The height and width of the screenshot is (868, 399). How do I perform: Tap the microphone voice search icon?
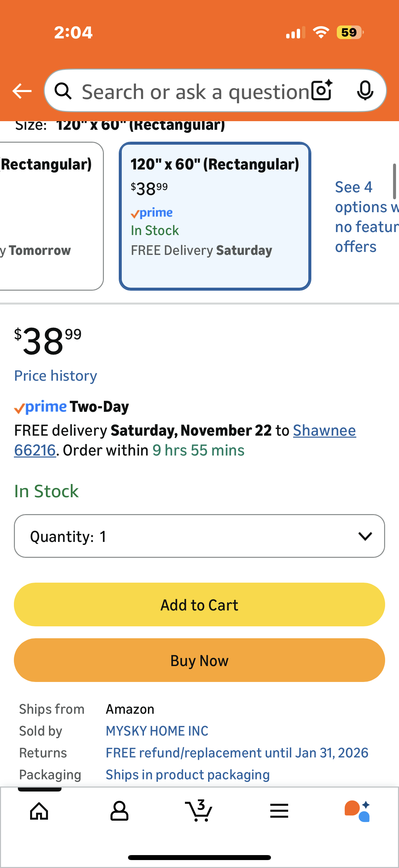(x=365, y=91)
